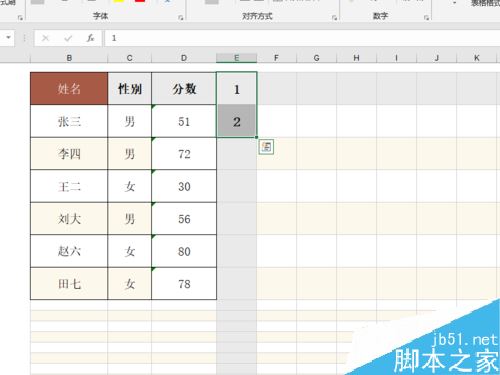
Task: Click the cancel X icon in formula bar
Action: click(x=45, y=38)
